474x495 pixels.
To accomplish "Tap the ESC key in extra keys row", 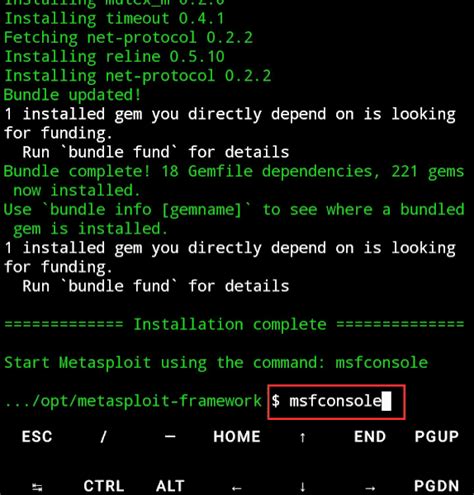I will (x=37, y=437).
